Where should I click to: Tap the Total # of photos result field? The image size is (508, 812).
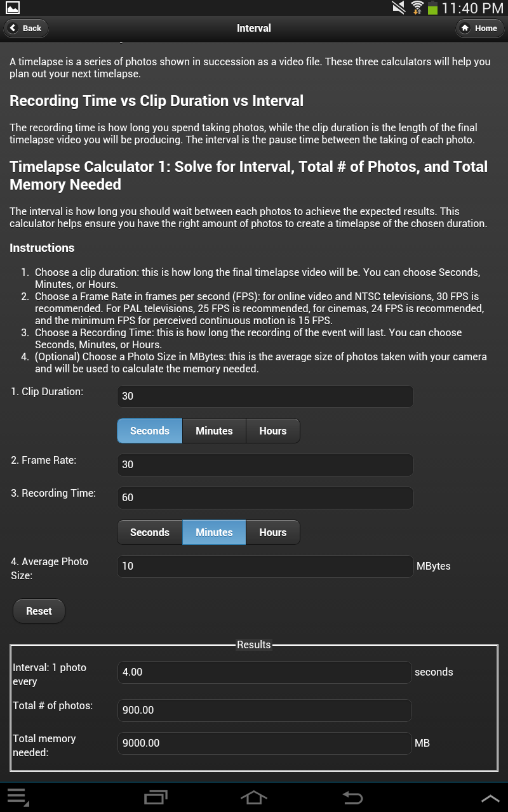(x=265, y=710)
